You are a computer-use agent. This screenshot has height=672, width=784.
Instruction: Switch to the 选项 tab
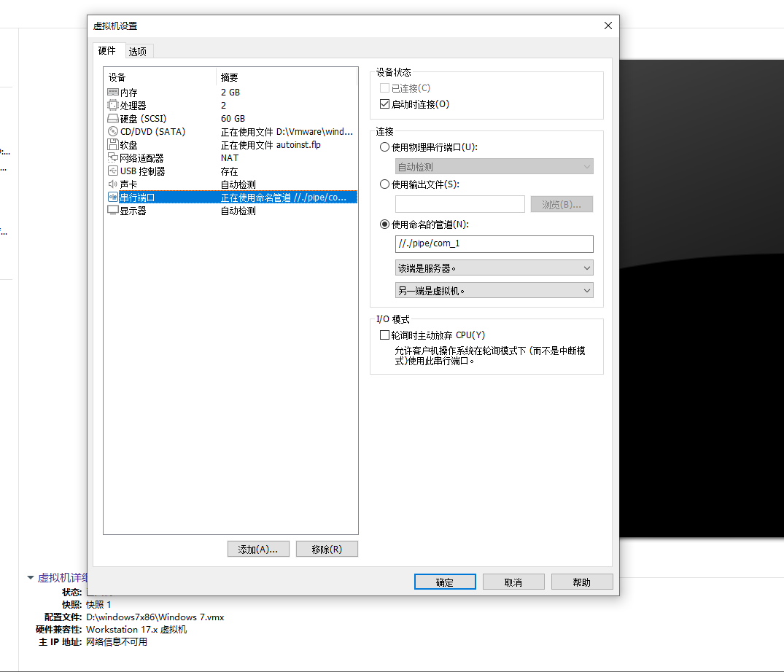[138, 52]
